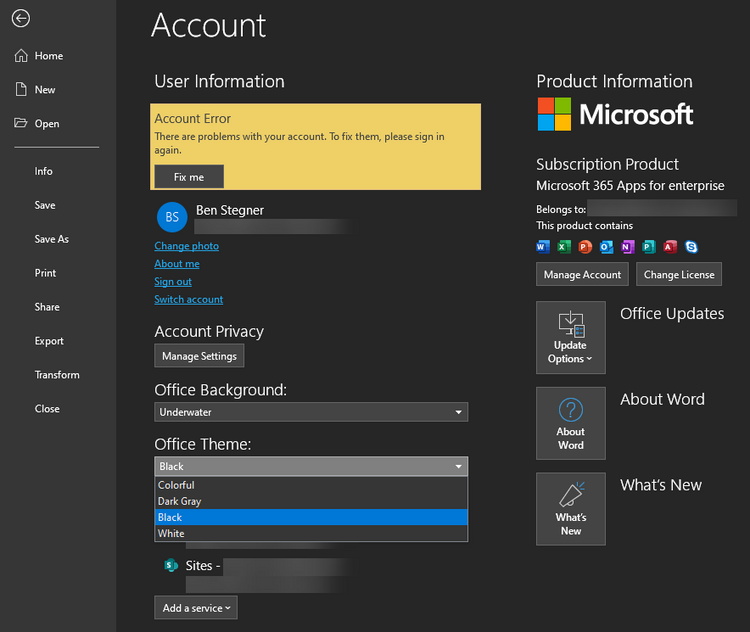Viewport: 750px width, 632px height.
Task: Open the Export page
Action: click(x=49, y=341)
